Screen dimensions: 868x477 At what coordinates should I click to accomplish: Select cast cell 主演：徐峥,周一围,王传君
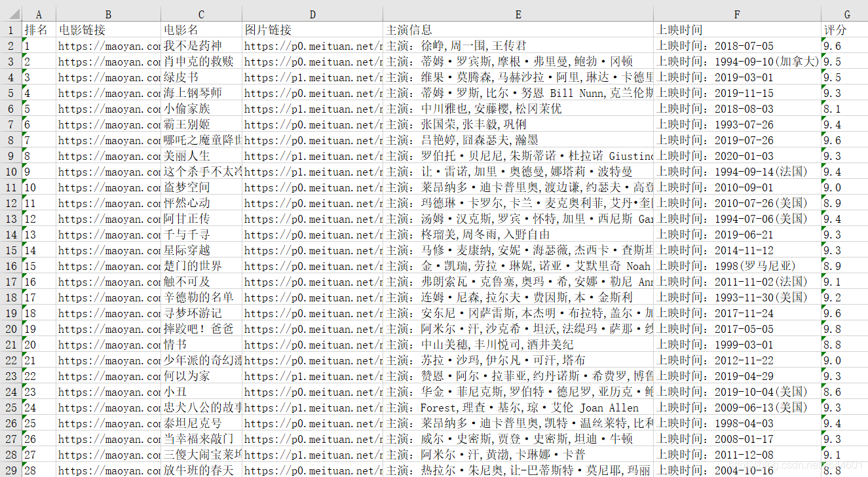518,46
